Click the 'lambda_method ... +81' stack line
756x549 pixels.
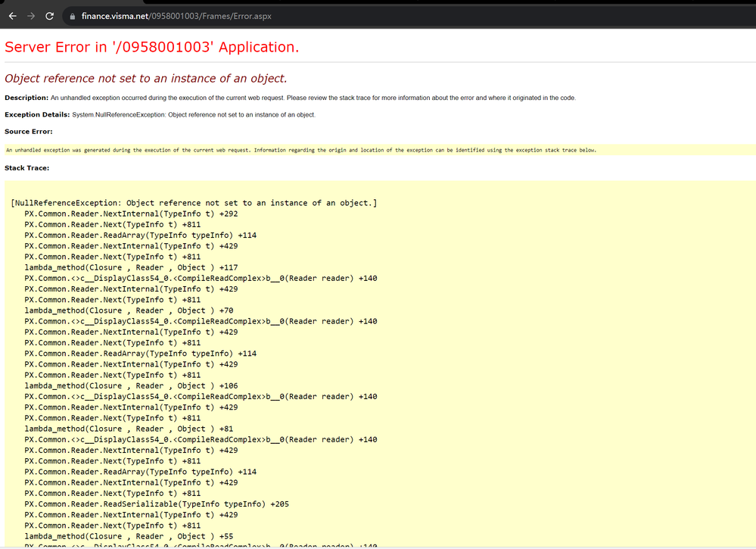(129, 429)
